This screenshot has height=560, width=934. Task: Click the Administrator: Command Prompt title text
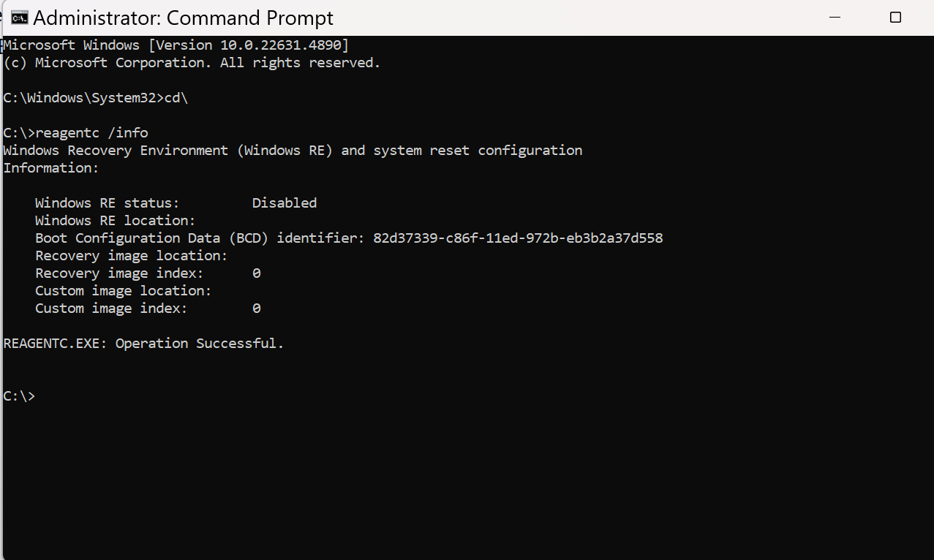184,18
